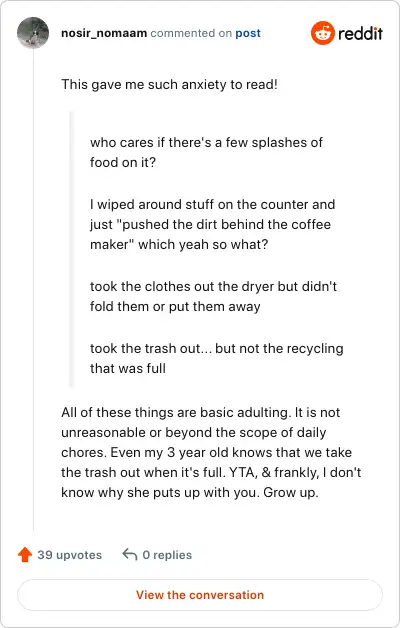Click the gray blockquote bar

pyautogui.click(x=72, y=249)
